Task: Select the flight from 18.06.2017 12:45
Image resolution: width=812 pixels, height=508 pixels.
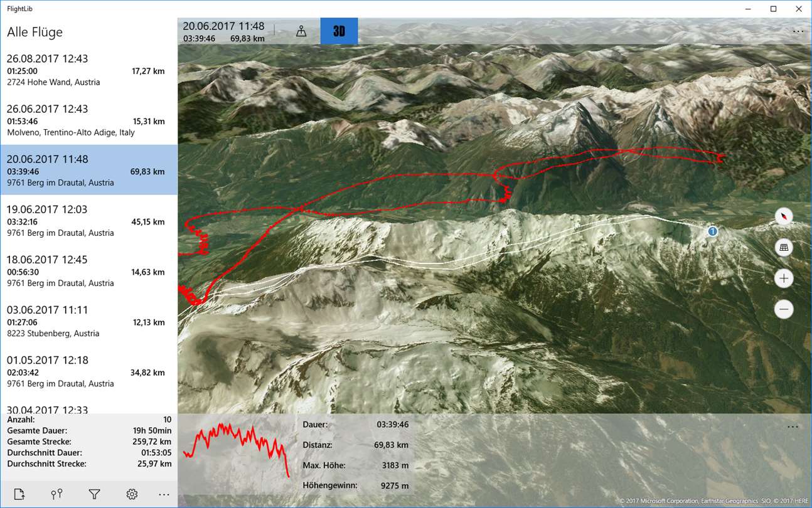Action: click(x=88, y=270)
